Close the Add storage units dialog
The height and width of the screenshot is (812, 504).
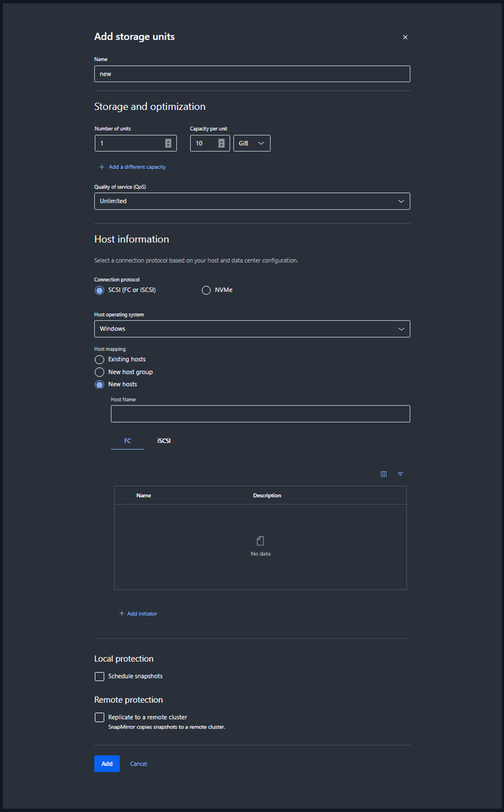405,37
